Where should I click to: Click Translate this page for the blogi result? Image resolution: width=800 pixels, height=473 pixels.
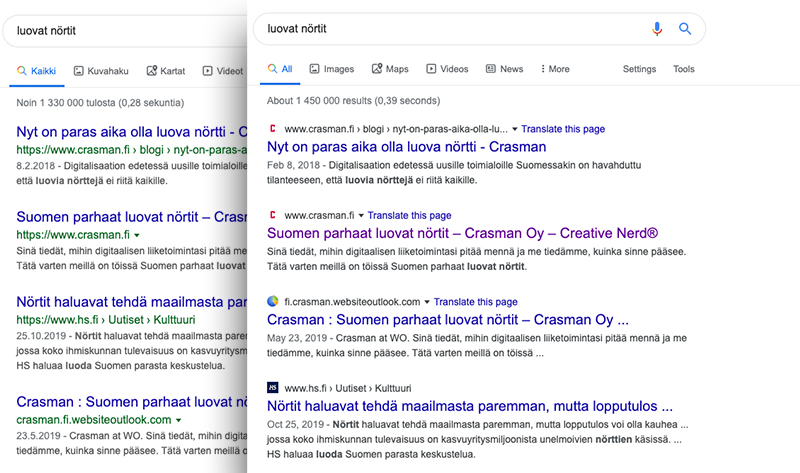(563, 129)
